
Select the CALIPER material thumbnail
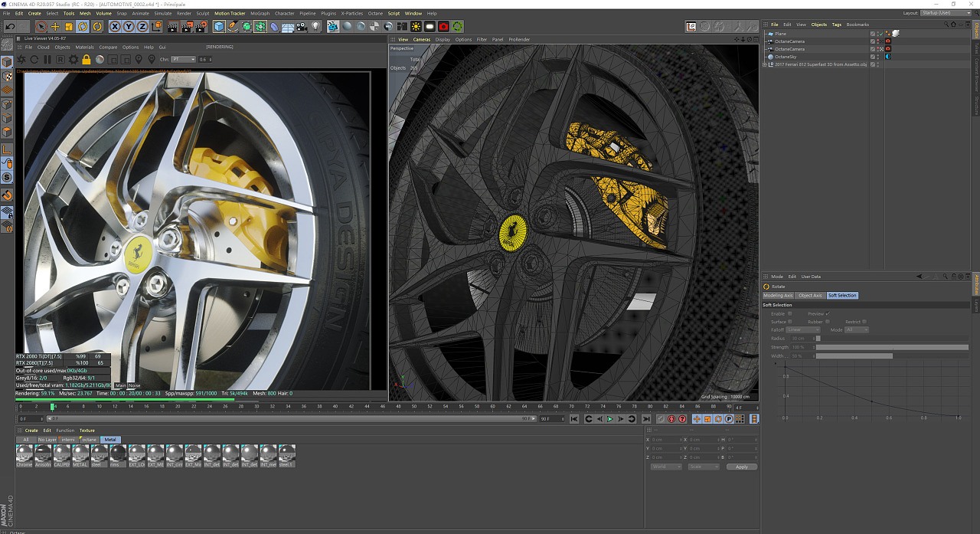pyautogui.click(x=61, y=456)
